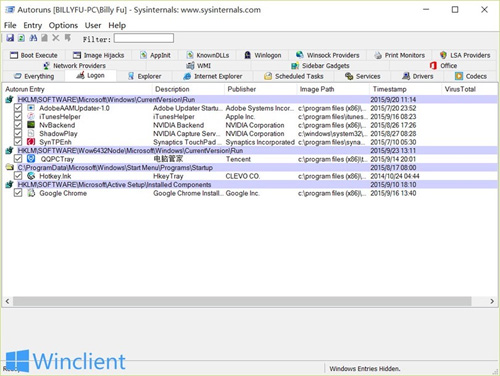
Task: Disable the ShadowPlay autorun checkbox
Action: (x=18, y=133)
